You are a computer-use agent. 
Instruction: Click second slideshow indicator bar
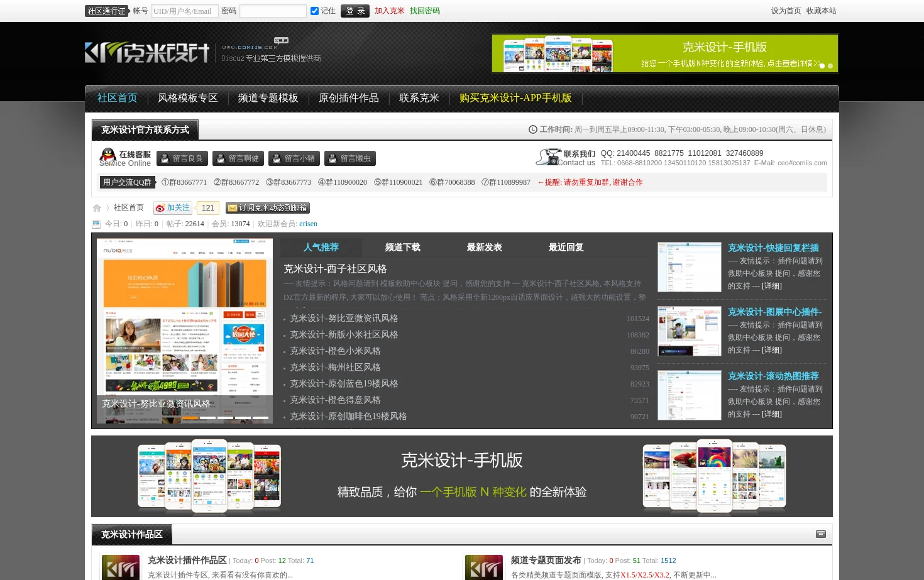tap(208, 418)
